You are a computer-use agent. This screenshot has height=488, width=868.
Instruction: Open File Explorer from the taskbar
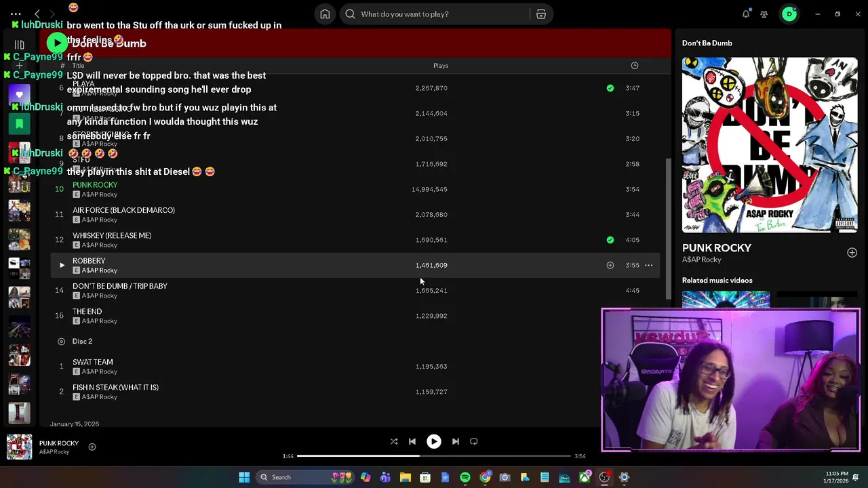tap(406, 477)
